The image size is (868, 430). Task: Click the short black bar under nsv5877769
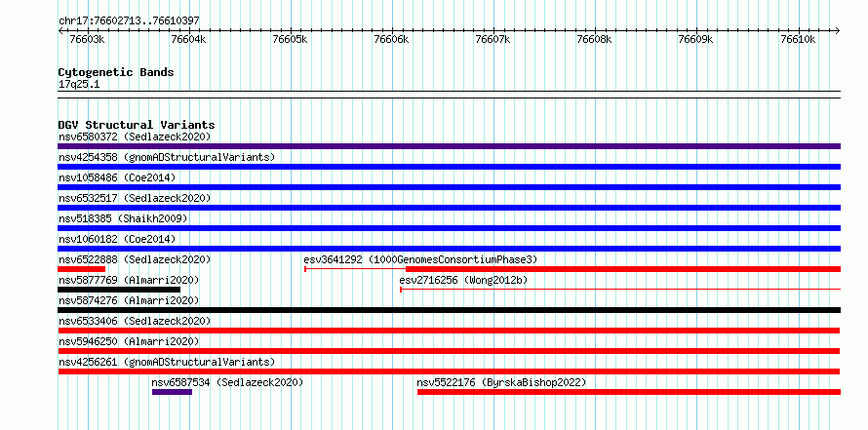(119, 290)
